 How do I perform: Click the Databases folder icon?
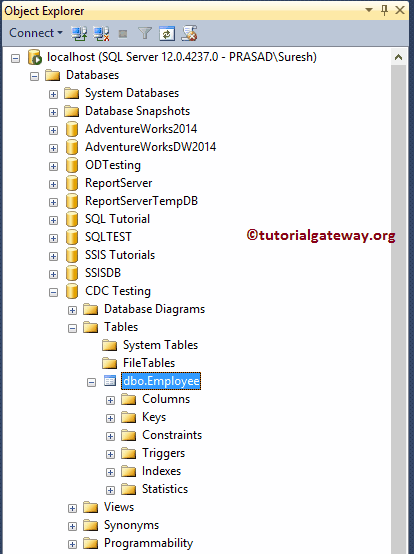point(53,75)
